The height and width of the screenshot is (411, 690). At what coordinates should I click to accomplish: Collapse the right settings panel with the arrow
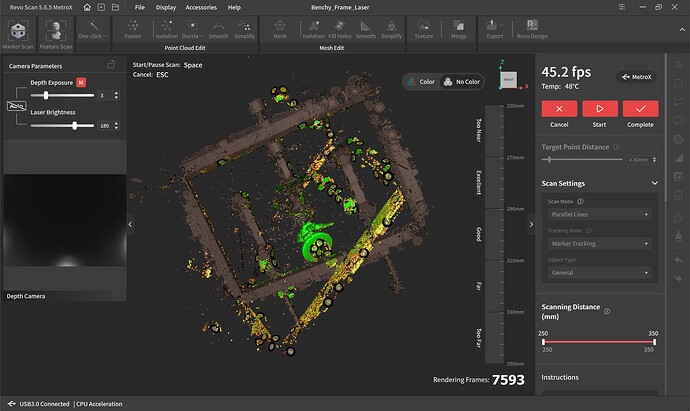[531, 224]
